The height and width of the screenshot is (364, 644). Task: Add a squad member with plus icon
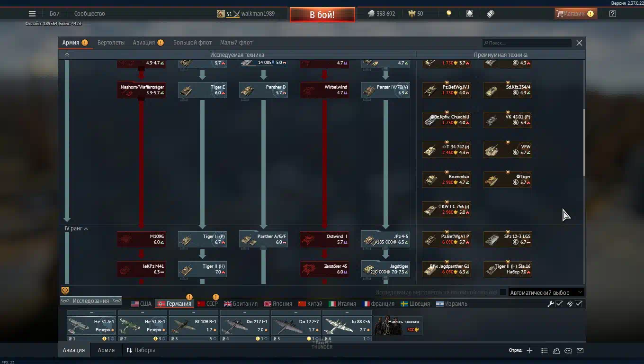529,351
